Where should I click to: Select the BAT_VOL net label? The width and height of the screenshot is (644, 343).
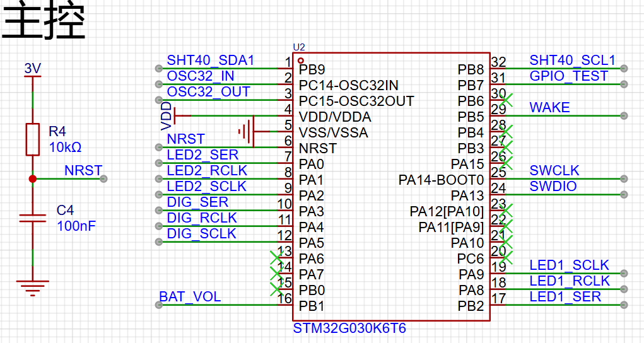190,296
